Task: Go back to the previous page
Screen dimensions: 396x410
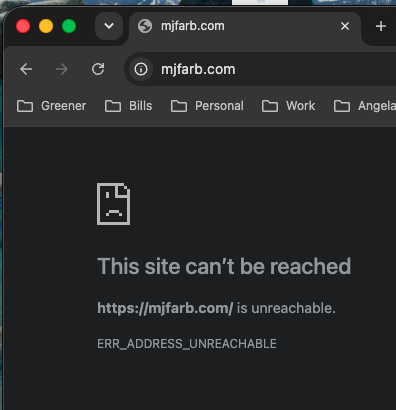Action: coord(26,69)
